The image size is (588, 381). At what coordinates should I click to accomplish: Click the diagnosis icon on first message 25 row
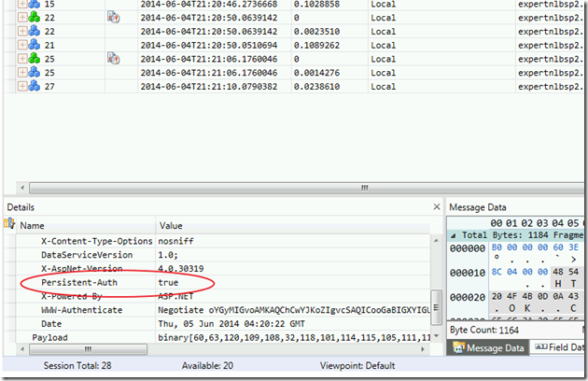114,58
